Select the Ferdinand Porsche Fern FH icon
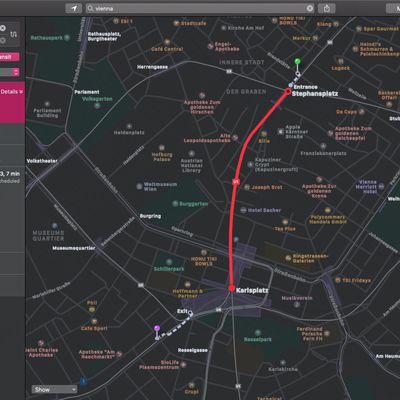This screenshot has height=400, width=400. click(x=327, y=334)
